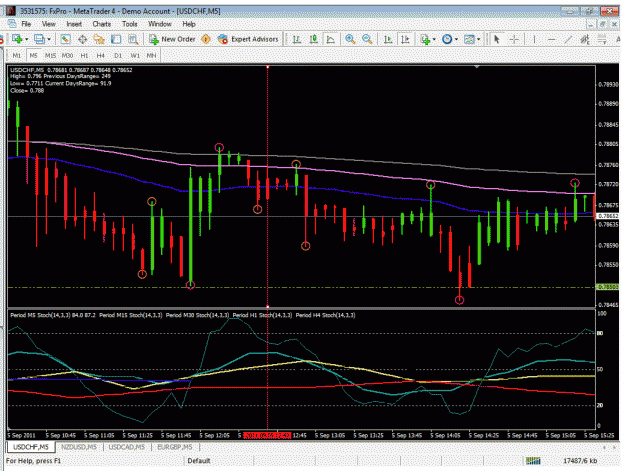The image size is (625, 471).
Task: Click the current price label 0.78652
Action: (607, 216)
